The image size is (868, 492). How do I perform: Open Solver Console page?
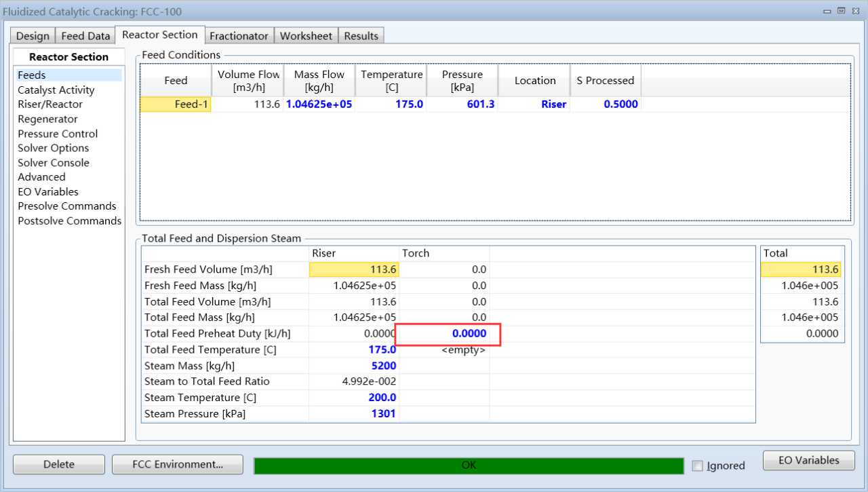(x=54, y=163)
